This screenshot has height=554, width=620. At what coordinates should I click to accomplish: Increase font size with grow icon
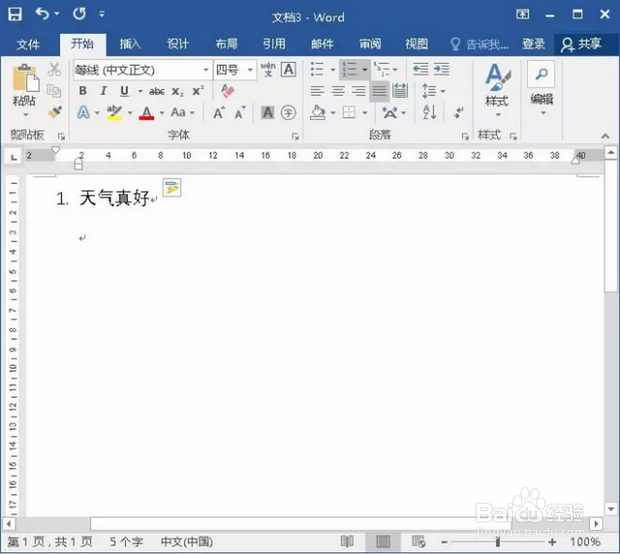point(219,113)
